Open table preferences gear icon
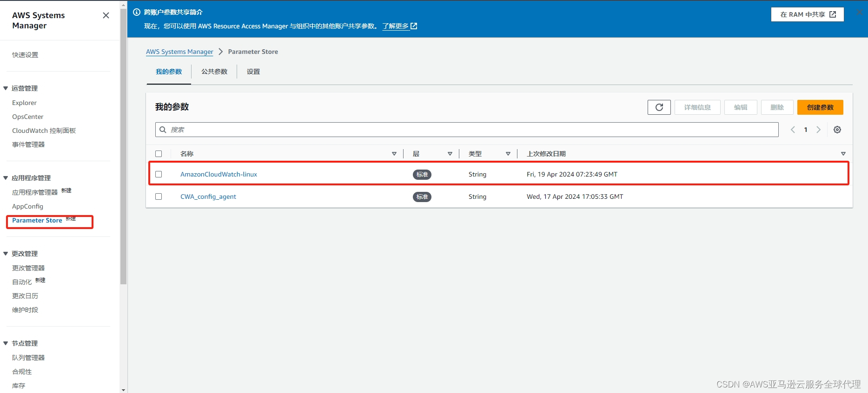 pyautogui.click(x=837, y=130)
